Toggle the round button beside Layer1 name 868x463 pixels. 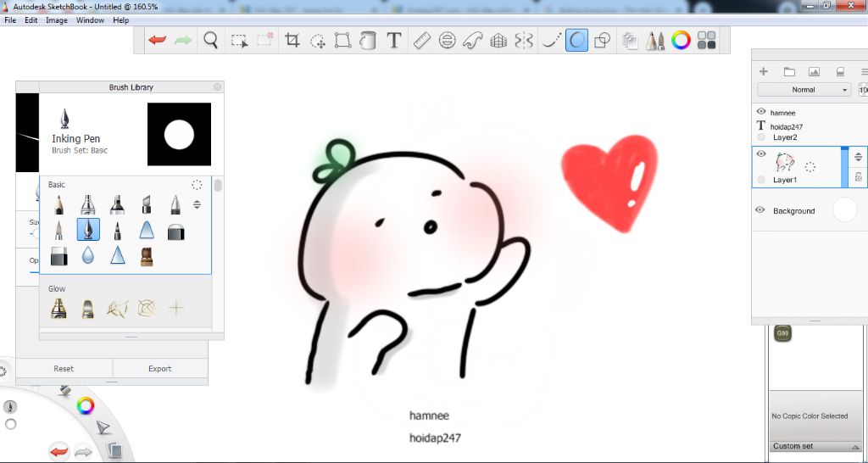tap(761, 180)
